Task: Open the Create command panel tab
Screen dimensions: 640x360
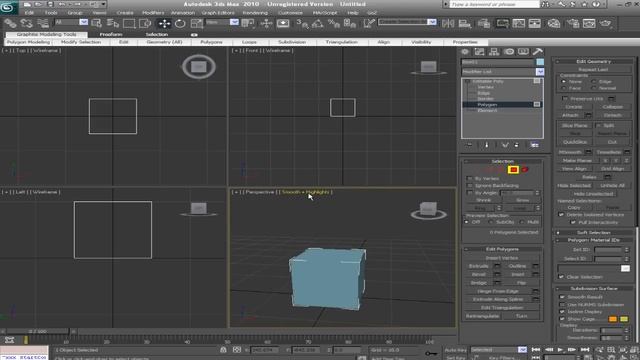Action: coord(464,51)
